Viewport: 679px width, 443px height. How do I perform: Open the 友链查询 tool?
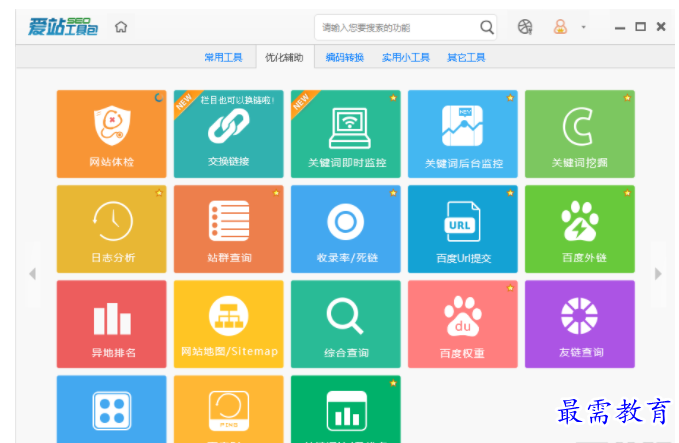580,324
